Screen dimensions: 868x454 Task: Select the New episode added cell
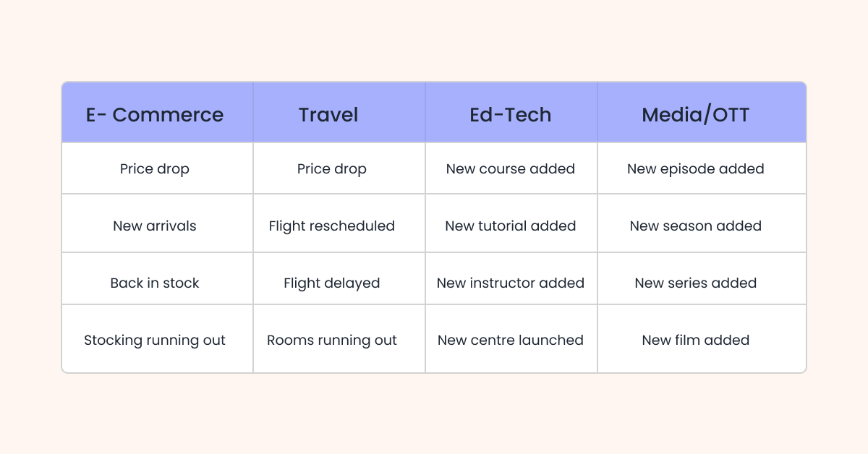[x=696, y=168]
